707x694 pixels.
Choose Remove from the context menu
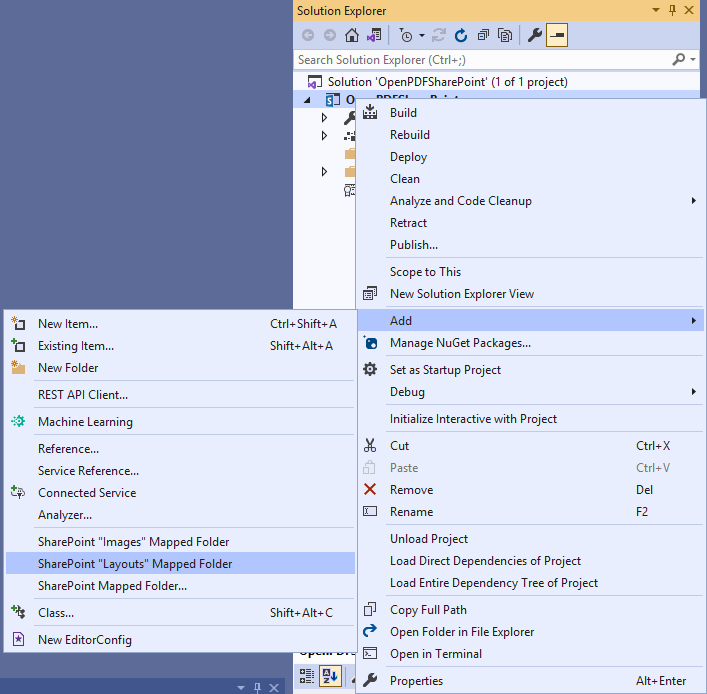(530, 490)
